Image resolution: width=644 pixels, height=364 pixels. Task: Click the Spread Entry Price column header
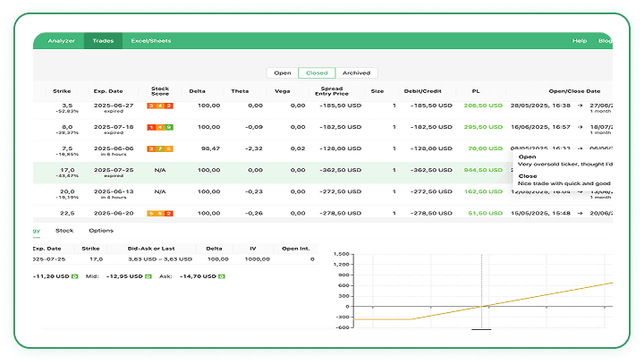332,91
